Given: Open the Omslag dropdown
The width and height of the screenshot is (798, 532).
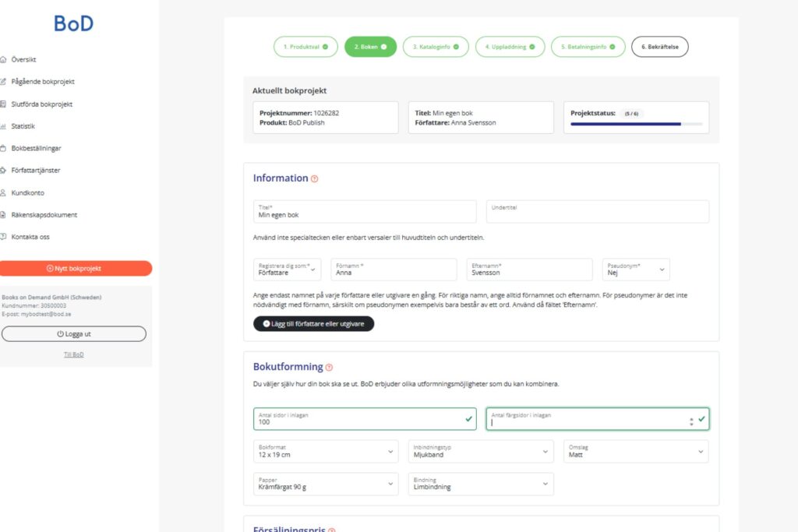Looking at the screenshot, I should click(x=636, y=452).
